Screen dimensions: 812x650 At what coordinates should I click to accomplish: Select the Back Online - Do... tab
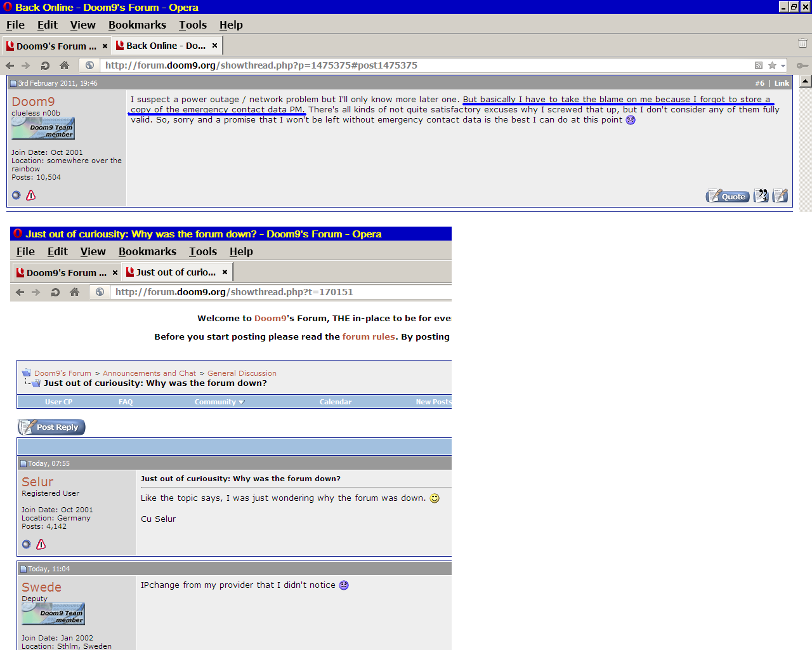pyautogui.click(x=166, y=46)
